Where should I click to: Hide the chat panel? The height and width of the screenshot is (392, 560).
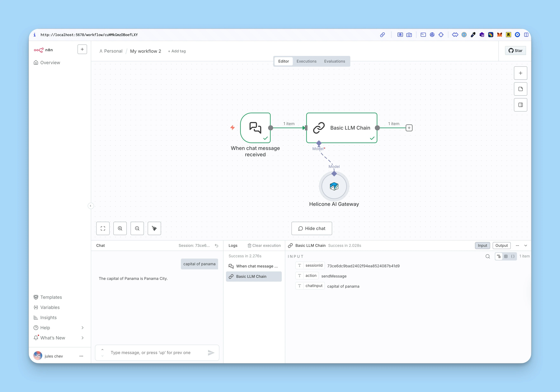(x=312, y=228)
